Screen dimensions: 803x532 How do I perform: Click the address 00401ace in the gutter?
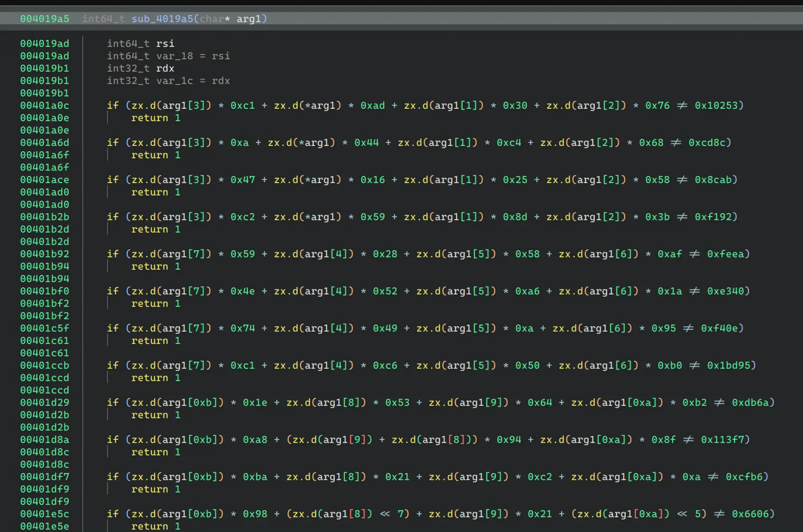pyautogui.click(x=44, y=180)
